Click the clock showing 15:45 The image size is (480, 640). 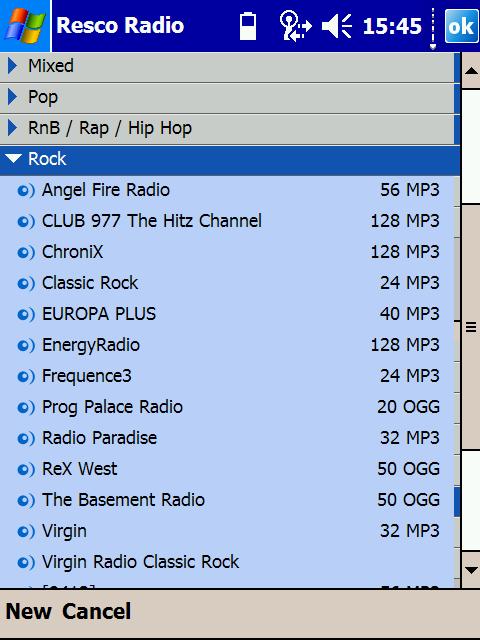(392, 27)
